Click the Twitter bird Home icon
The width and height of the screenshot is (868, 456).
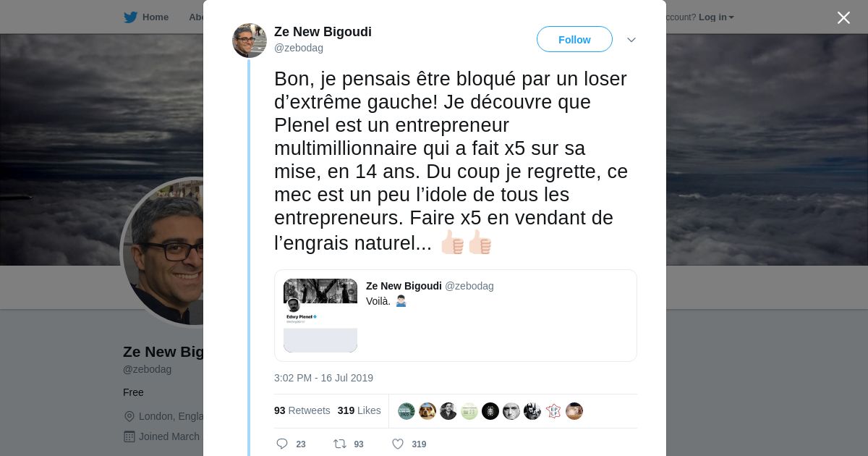pyautogui.click(x=130, y=17)
